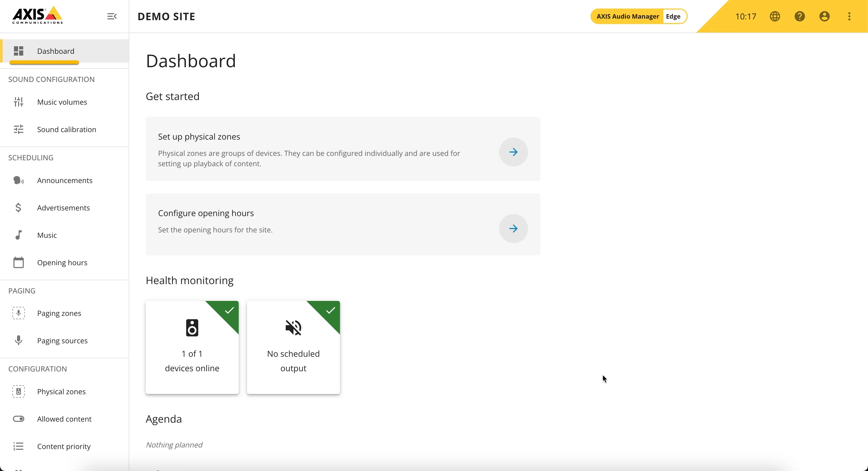Viewport: 868px width, 471px height.
Task: Click the Advertisements dollar sign icon
Action: [x=19, y=208]
